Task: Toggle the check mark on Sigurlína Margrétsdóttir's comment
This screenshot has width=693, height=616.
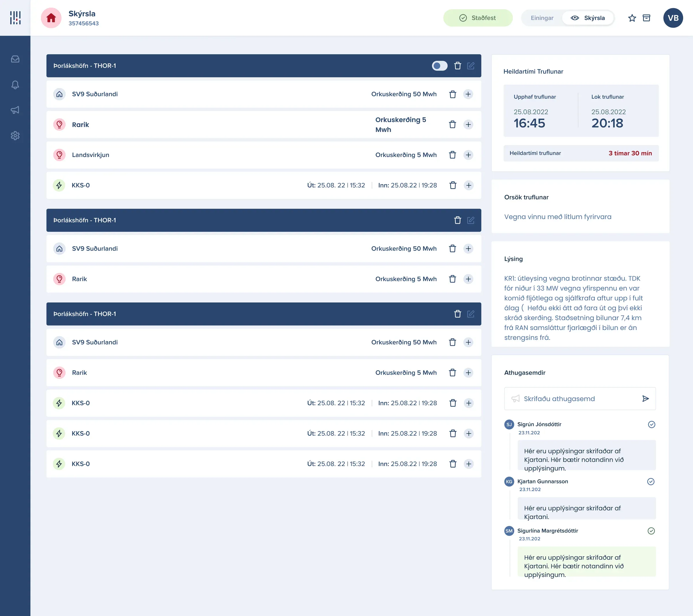Action: click(651, 531)
